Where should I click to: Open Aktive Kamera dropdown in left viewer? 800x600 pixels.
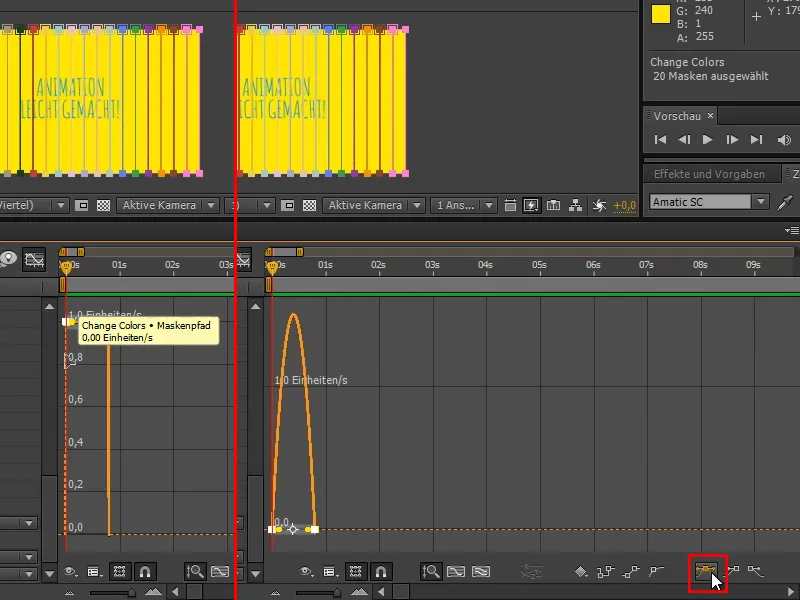[x=168, y=205]
